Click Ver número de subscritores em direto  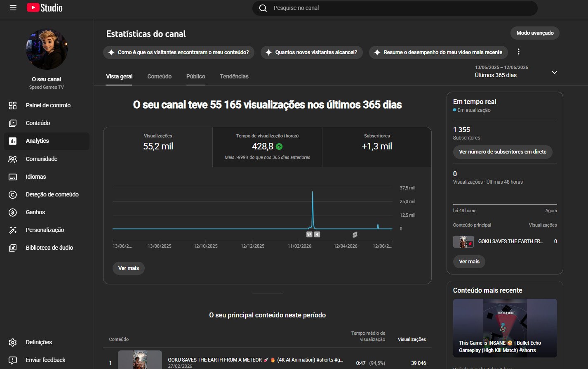coord(503,152)
